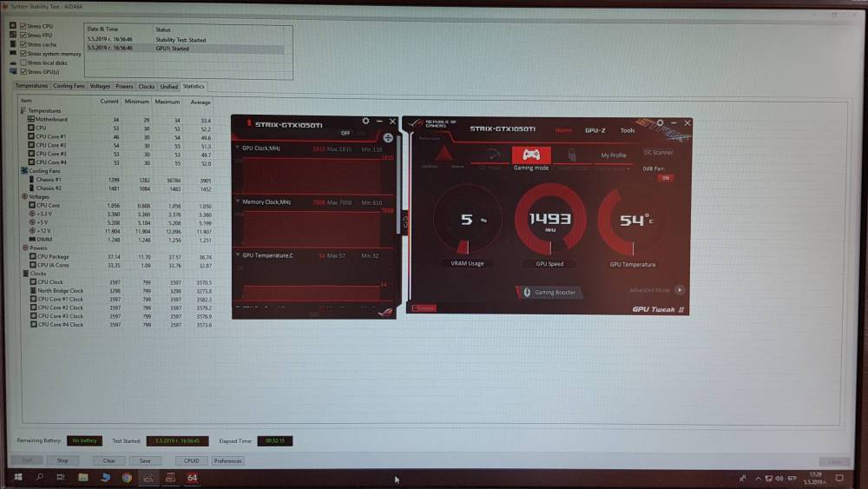Open File Explorer from the taskbar
The image size is (868, 489).
pos(83,478)
